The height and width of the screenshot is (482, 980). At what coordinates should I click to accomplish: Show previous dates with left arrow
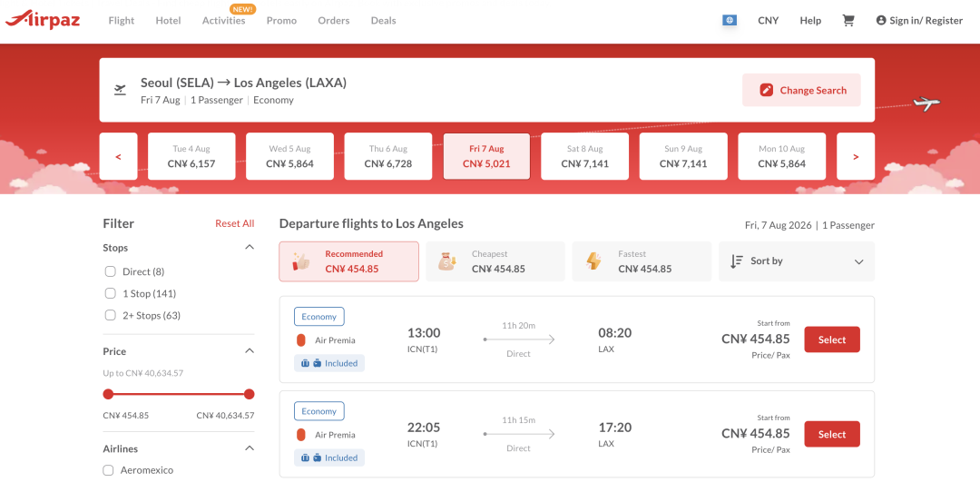coord(118,156)
